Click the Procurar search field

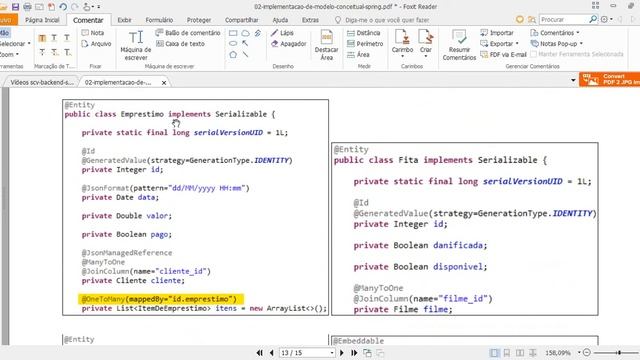[564, 19]
